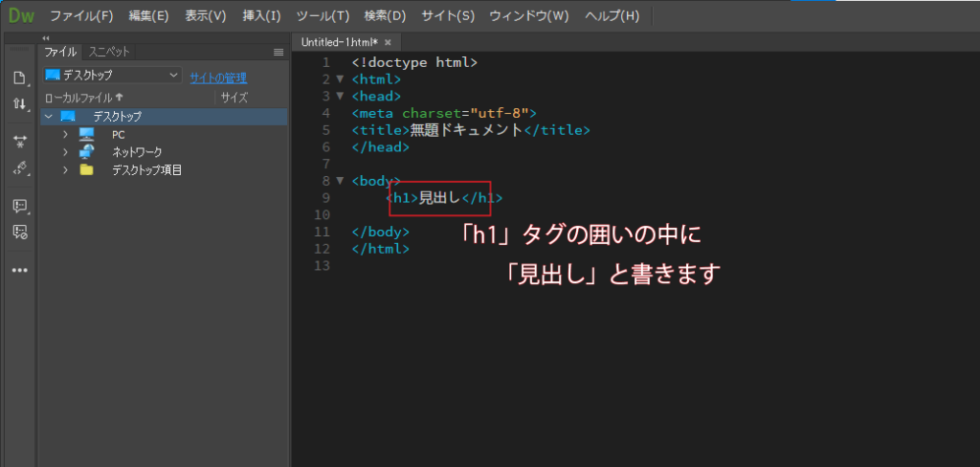Viewport: 980px width, 467px height.
Task: Collapse the デスクトップ tree root
Action: (49, 117)
